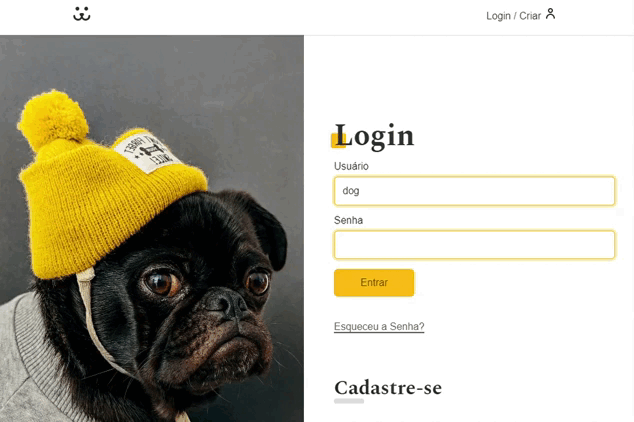Click the Usuário field label
This screenshot has width=634, height=422.
pos(351,166)
